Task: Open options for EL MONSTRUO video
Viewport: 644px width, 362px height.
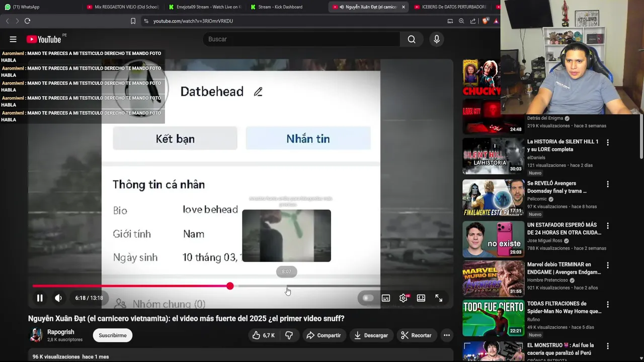Action: (608, 346)
